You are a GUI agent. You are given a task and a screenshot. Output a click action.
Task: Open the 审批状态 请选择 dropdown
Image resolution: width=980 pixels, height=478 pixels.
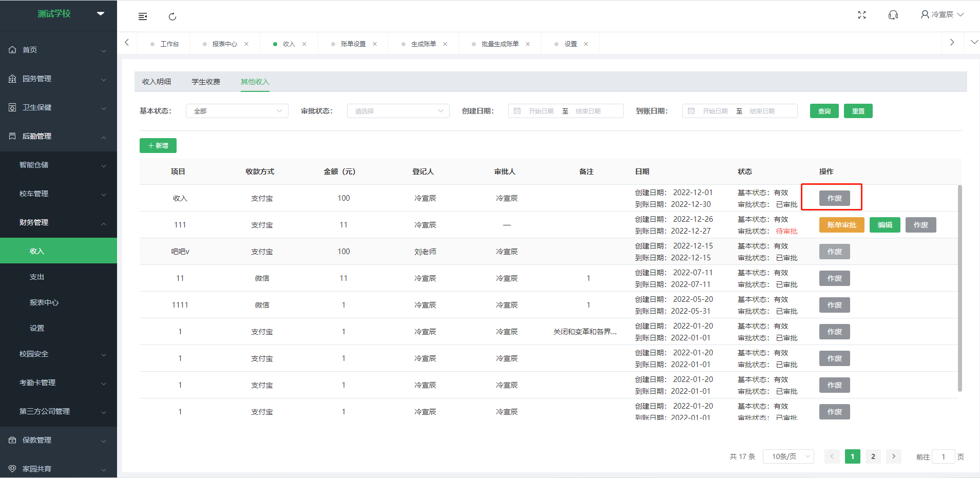[398, 111]
